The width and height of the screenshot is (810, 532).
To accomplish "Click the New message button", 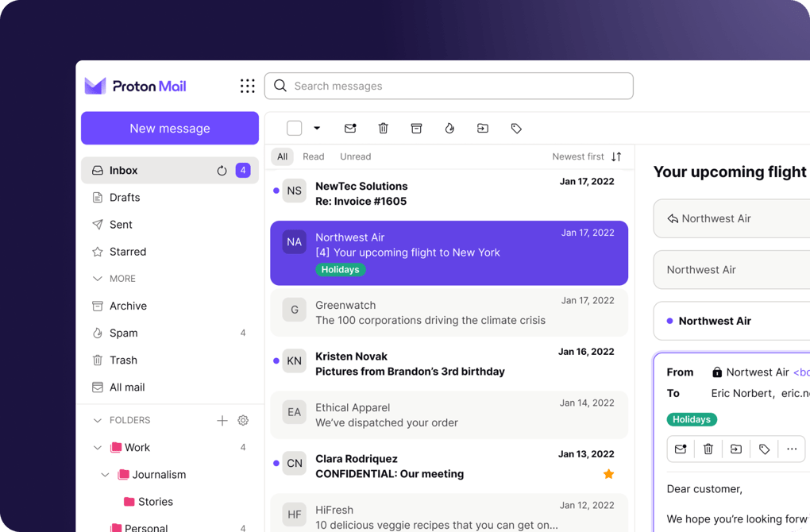I will [170, 129].
